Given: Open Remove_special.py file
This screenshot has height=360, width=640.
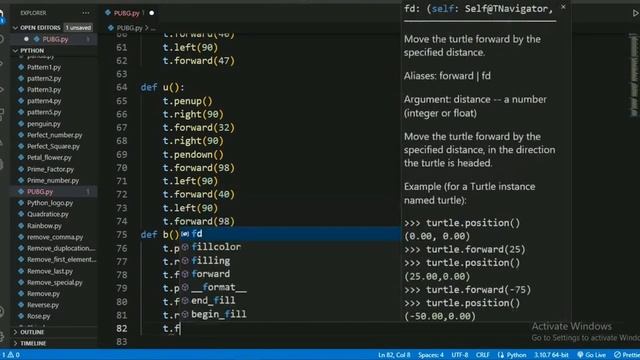Looking at the screenshot, I should [54, 282].
